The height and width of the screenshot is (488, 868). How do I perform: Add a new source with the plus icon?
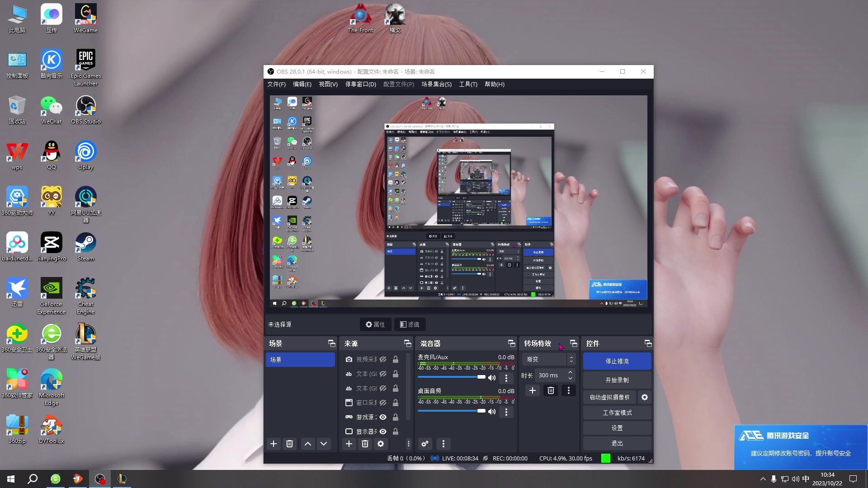pos(349,444)
